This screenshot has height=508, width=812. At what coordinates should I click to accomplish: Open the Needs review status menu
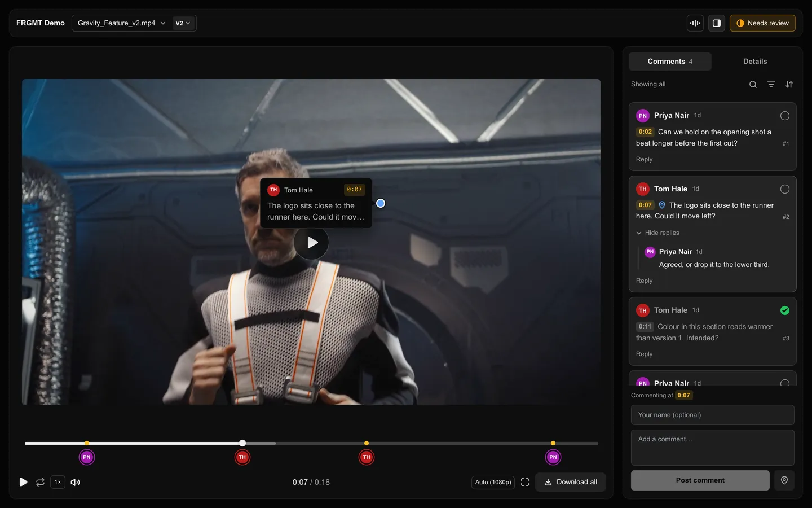click(x=762, y=23)
